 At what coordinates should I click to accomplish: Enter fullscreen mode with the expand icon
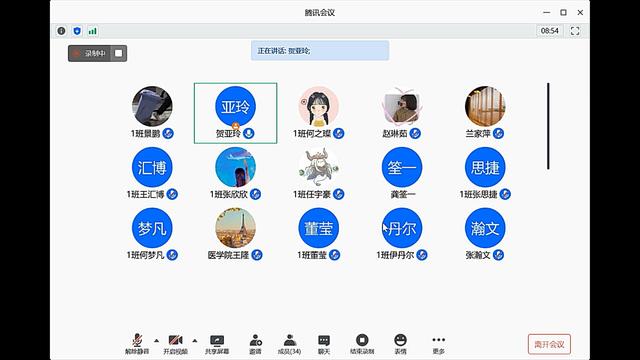575,31
